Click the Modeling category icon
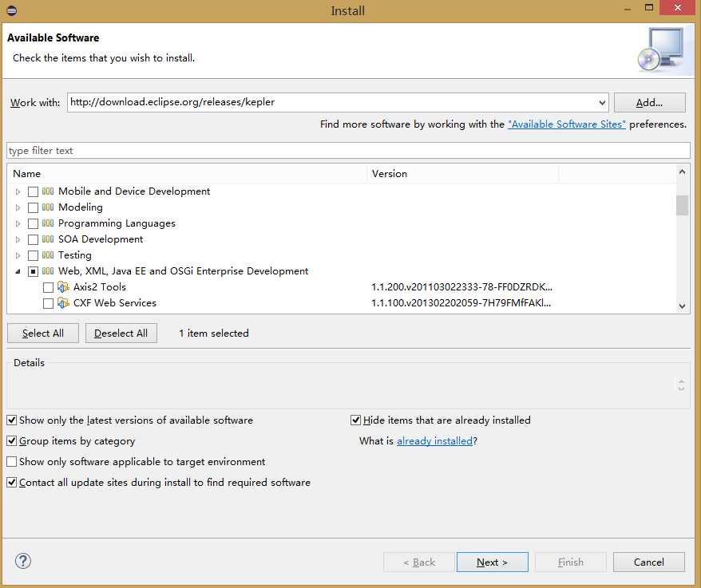Image resolution: width=701 pixels, height=588 pixels. pos(48,207)
